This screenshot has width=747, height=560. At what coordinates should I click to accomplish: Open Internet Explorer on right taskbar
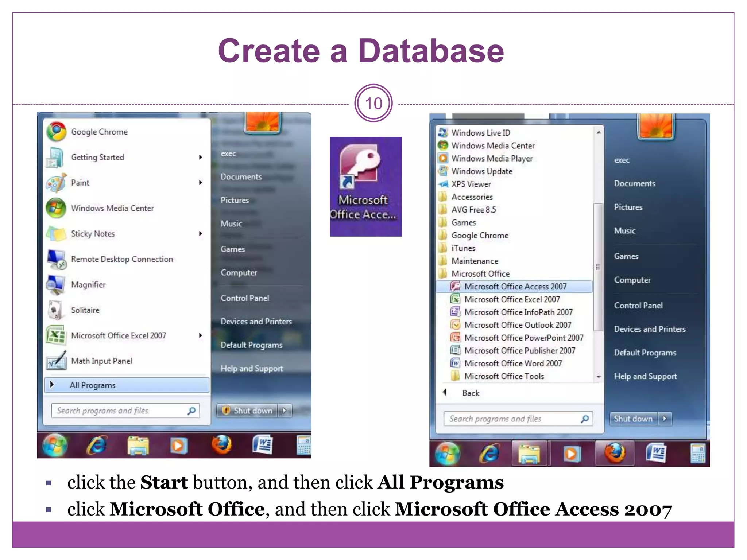point(489,454)
